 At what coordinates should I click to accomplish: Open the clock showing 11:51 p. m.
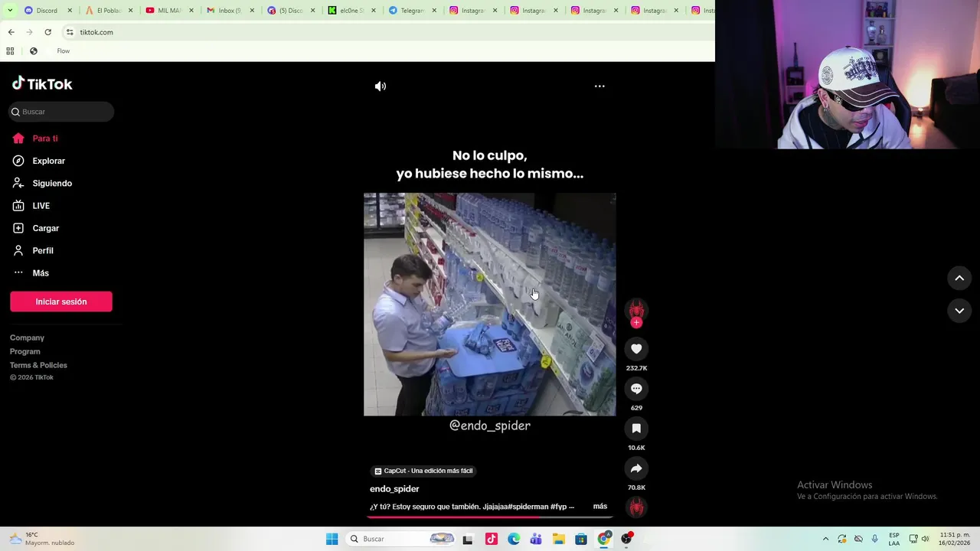click(x=955, y=539)
